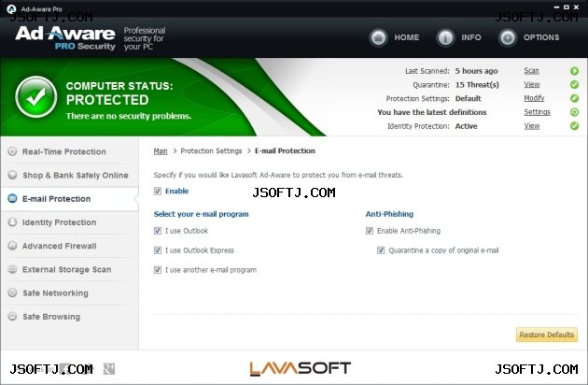Click the OPTIONS label in header
Image resolution: width=588 pixels, height=385 pixels.
coord(541,37)
